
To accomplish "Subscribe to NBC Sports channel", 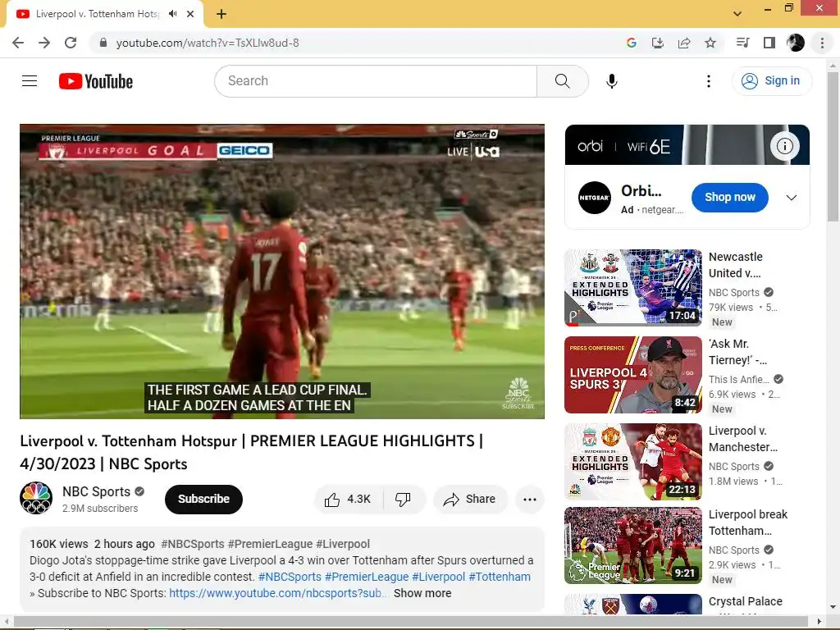I will (203, 500).
